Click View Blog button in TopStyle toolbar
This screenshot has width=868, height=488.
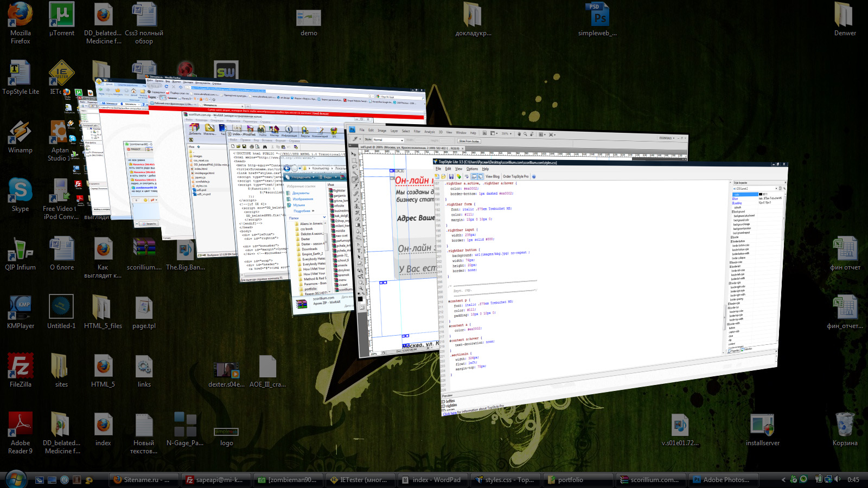(x=493, y=176)
